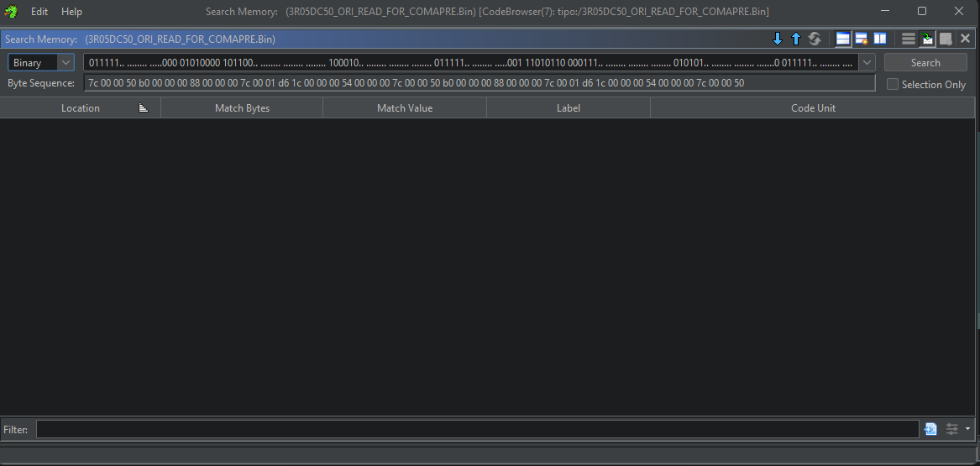This screenshot has width=980, height=466.
Task: Open the Edit menu
Action: pos(39,11)
